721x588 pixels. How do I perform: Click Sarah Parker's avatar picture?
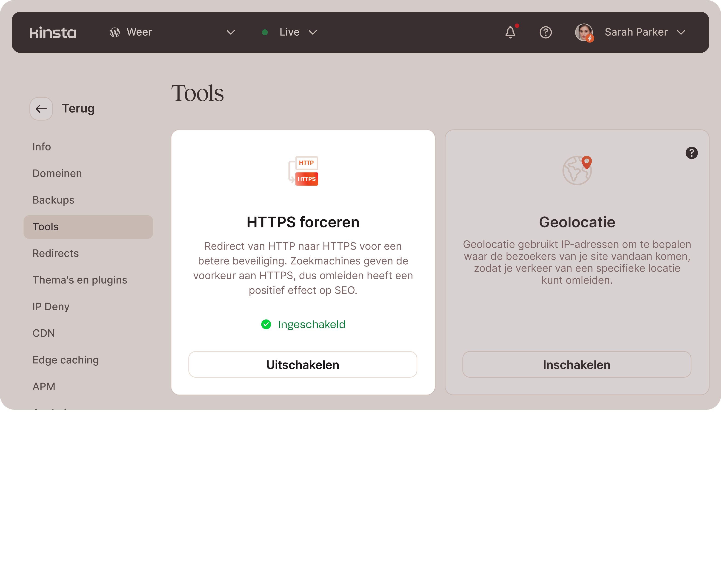coord(584,33)
